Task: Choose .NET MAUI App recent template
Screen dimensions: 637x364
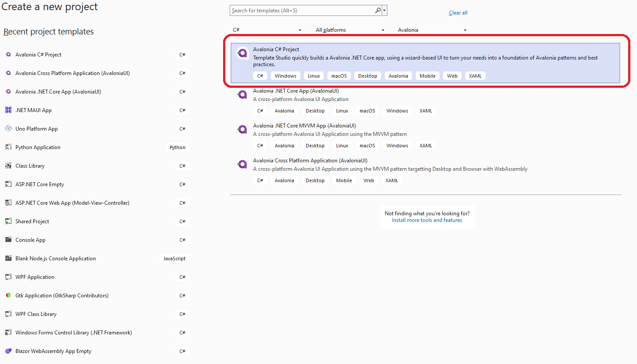Action: [96, 110]
